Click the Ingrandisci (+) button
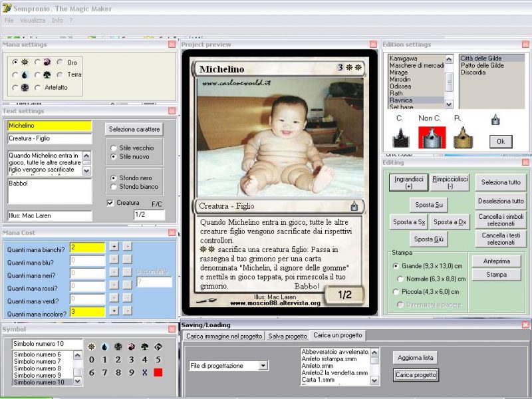Viewport: 532px width, 399px height. pos(409,182)
